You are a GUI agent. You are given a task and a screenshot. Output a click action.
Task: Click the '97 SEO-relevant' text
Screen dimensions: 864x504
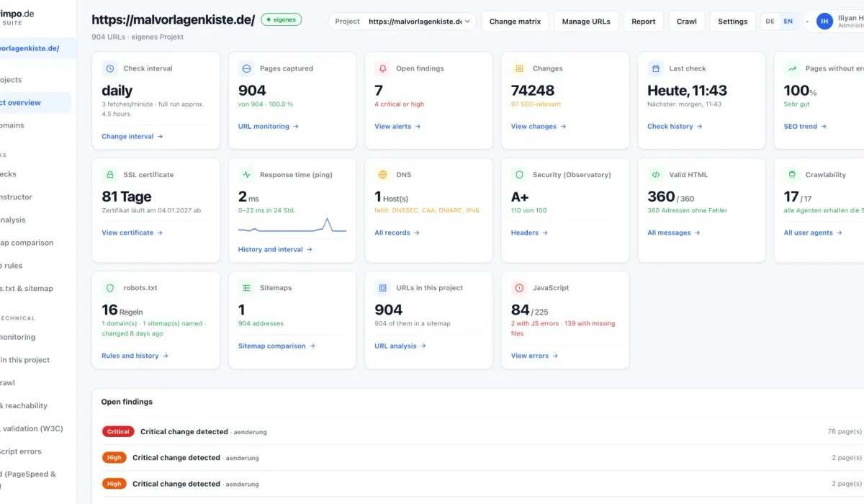[536, 104]
